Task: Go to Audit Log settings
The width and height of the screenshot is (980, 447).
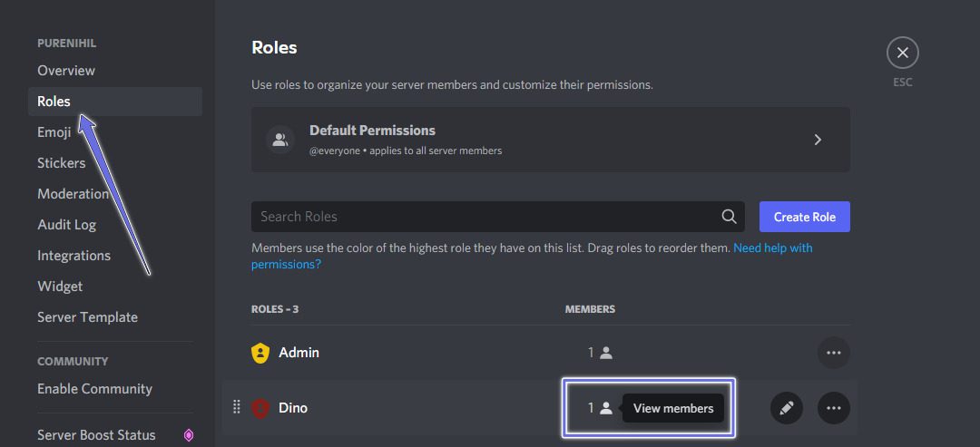Action: [x=66, y=225]
